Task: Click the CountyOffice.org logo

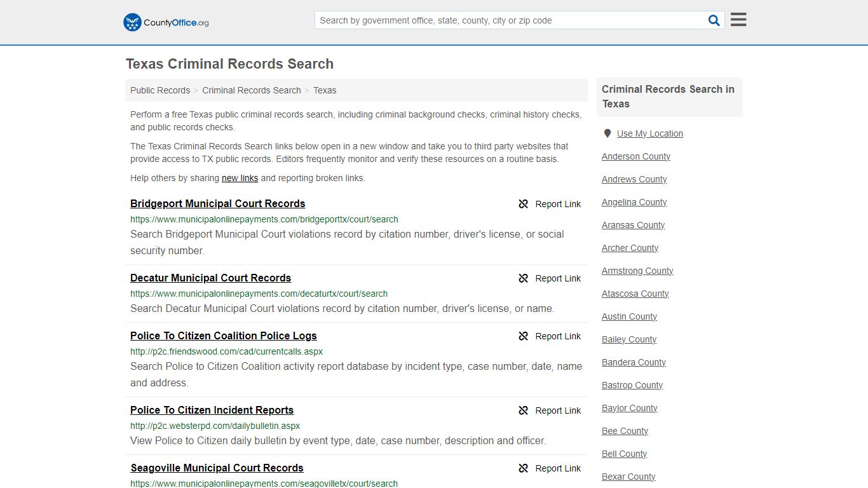Action: point(166,22)
